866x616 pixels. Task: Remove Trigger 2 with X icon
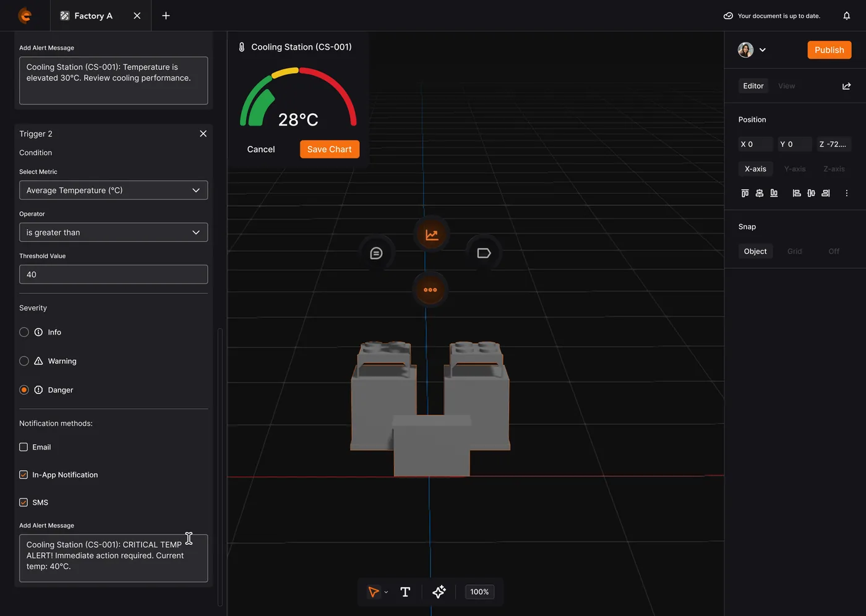point(203,134)
